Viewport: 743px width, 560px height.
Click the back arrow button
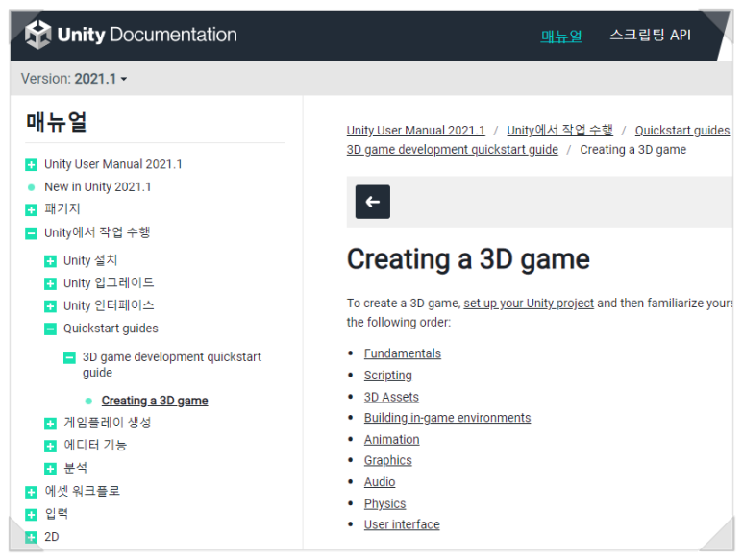372,202
